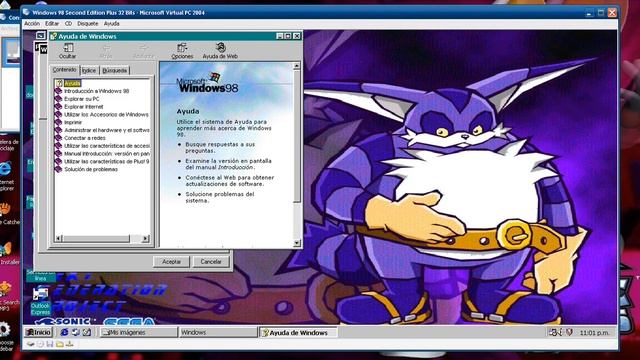Click the help content pane vertical scrollbar thumb

tap(297, 136)
